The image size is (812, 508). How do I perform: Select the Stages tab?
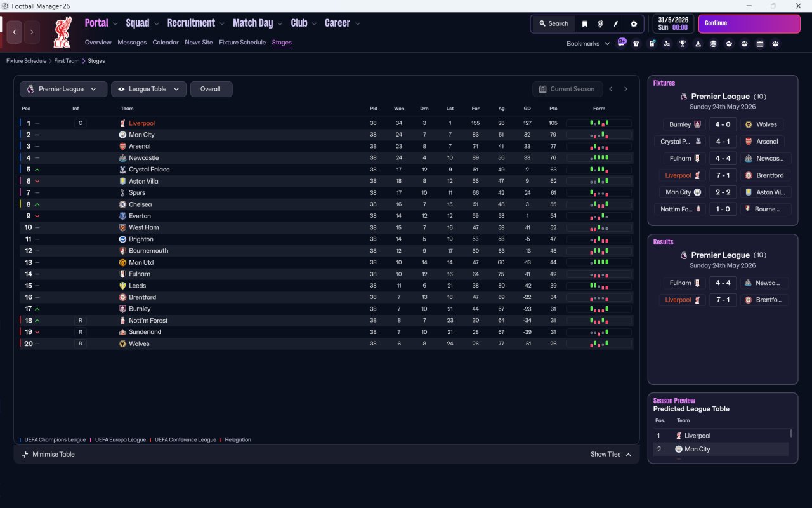click(x=282, y=43)
